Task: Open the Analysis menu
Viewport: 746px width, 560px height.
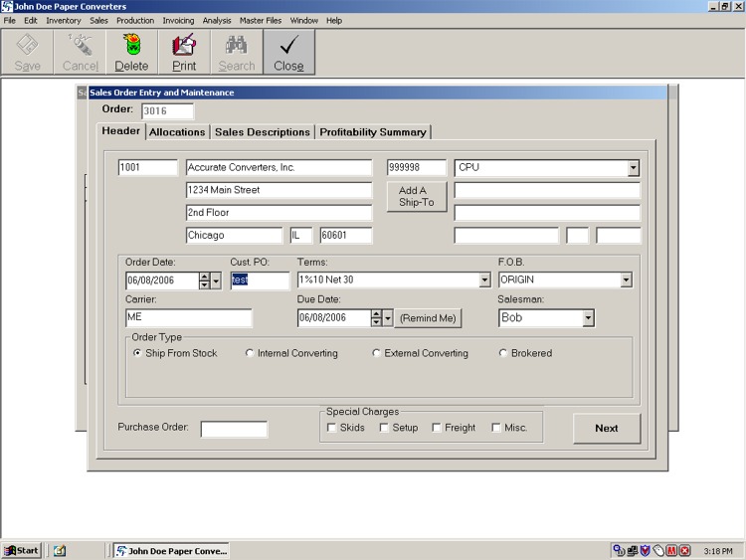Action: click(x=217, y=21)
